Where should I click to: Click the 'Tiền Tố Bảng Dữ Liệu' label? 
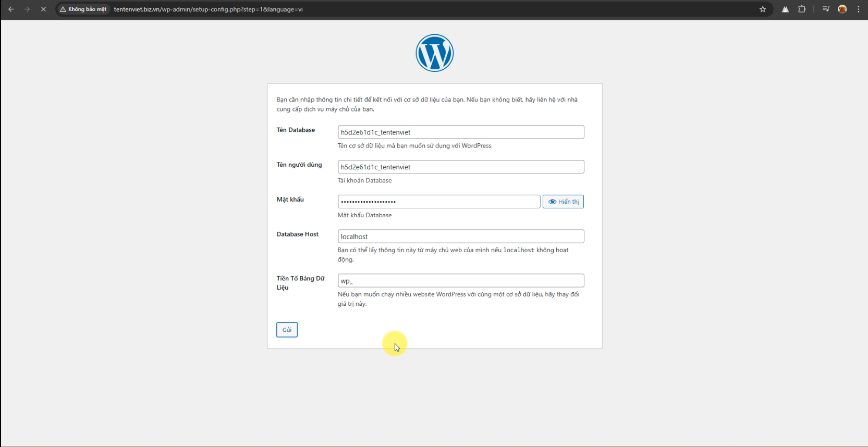(300, 283)
